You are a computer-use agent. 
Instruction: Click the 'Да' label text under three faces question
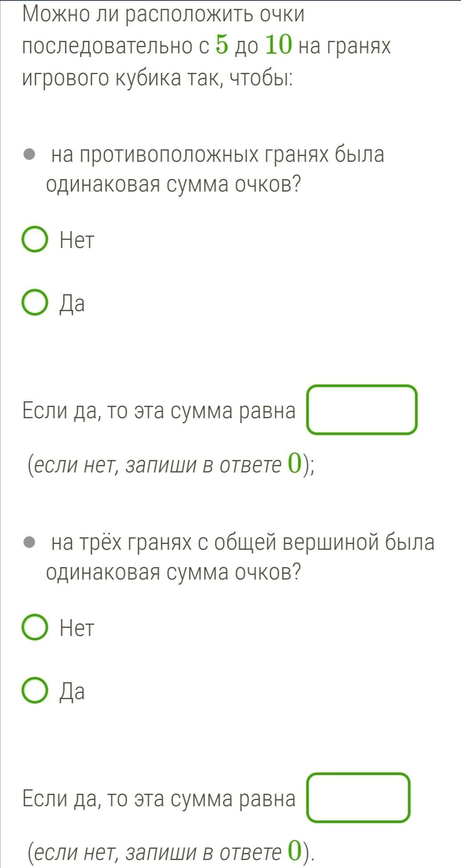click(x=72, y=692)
